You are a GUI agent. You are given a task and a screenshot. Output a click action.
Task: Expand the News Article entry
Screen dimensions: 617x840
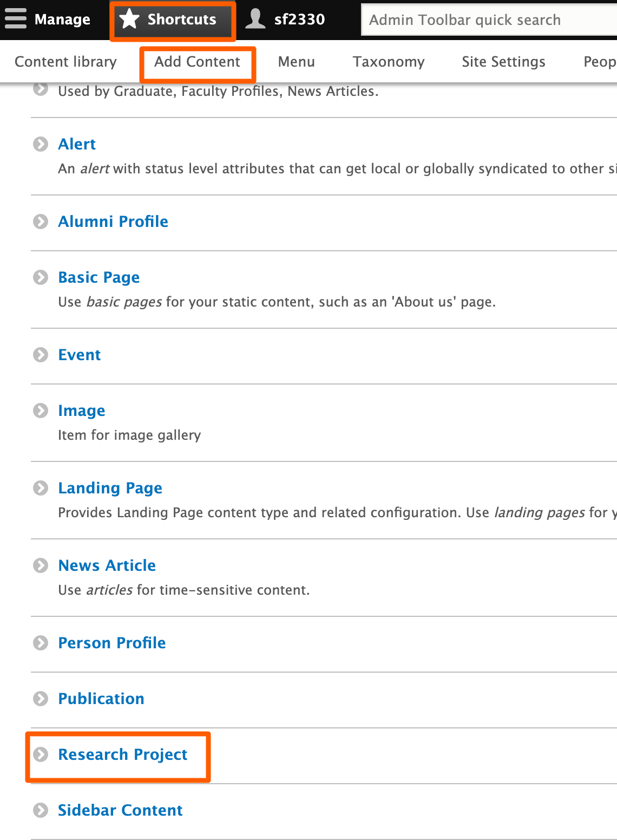(41, 565)
